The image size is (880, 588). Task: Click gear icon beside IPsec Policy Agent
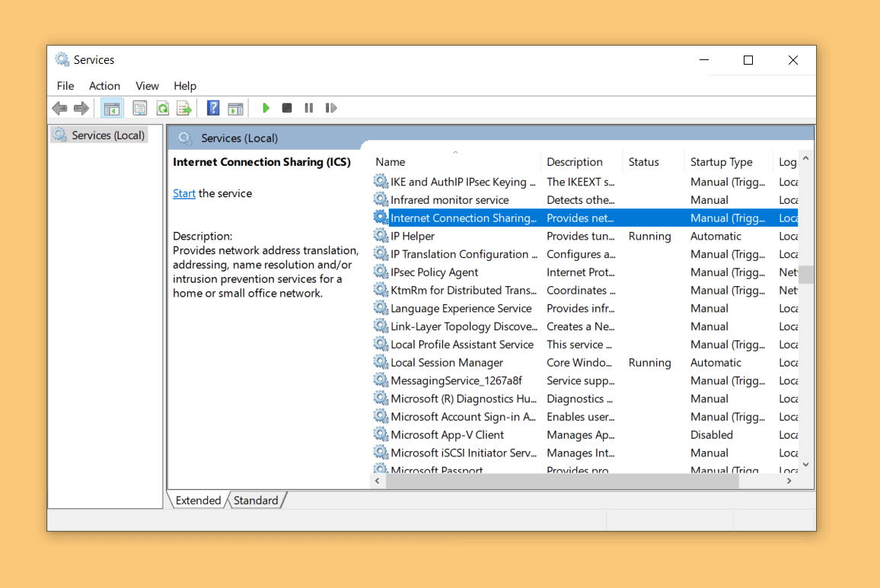(x=381, y=272)
